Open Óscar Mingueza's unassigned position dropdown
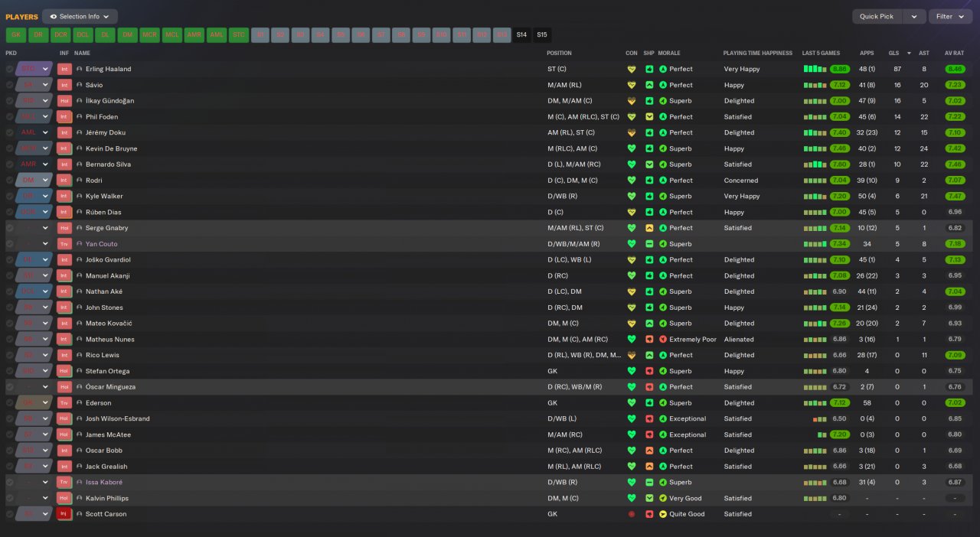The image size is (980, 537). [34, 387]
